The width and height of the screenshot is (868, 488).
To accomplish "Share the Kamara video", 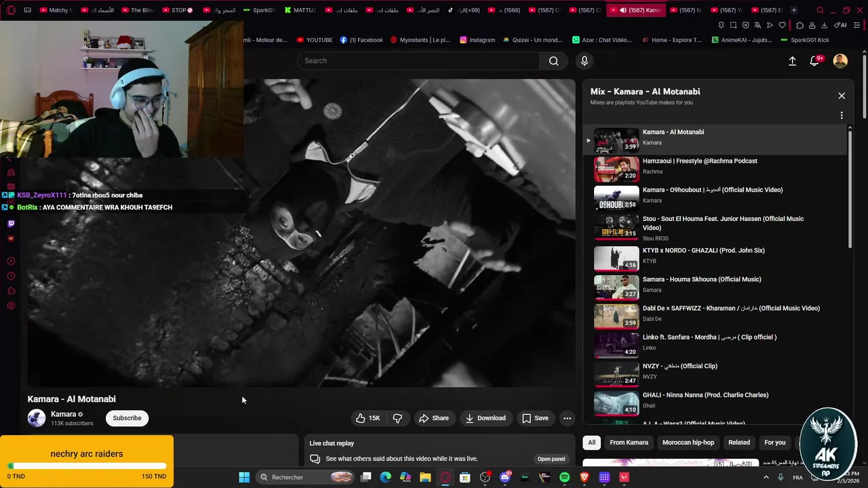I will point(433,418).
